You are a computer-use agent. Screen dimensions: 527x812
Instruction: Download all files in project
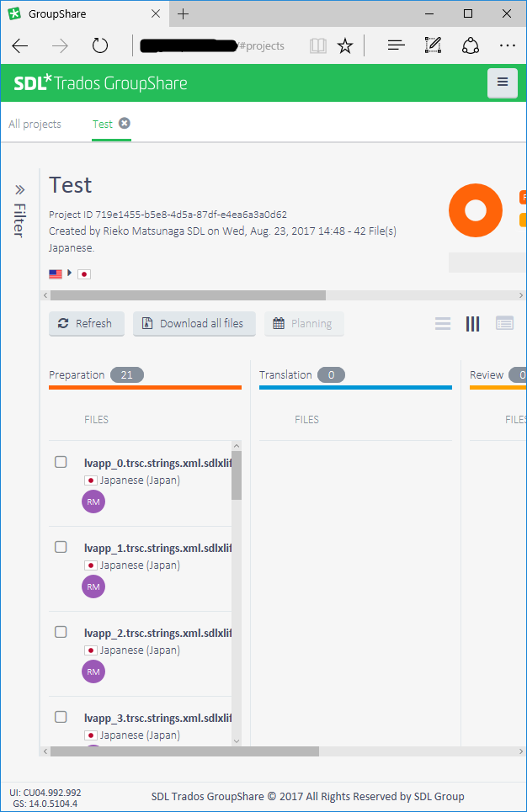194,324
